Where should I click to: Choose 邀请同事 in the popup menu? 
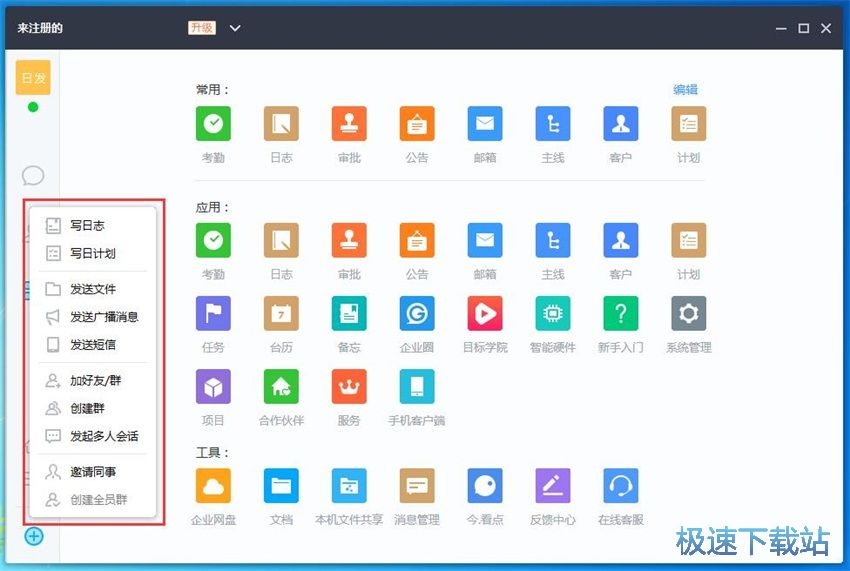coord(93,472)
